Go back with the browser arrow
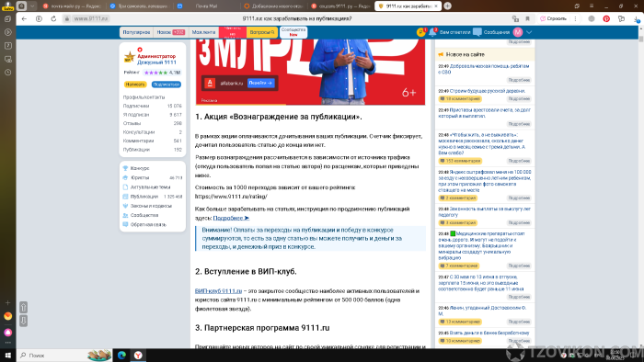644x362 pixels. [x=24, y=19]
